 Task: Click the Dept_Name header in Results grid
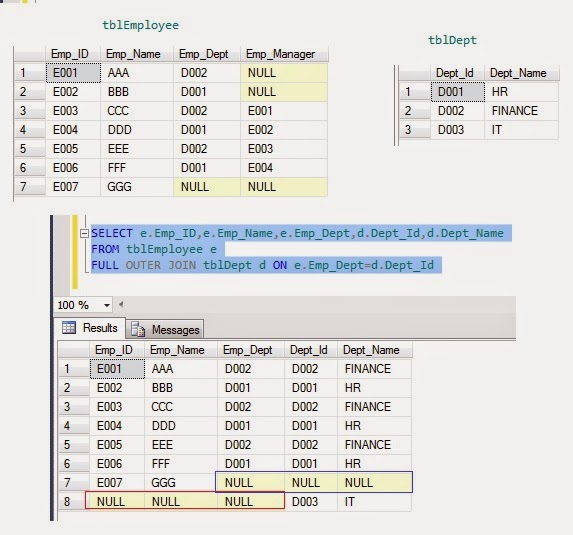375,350
